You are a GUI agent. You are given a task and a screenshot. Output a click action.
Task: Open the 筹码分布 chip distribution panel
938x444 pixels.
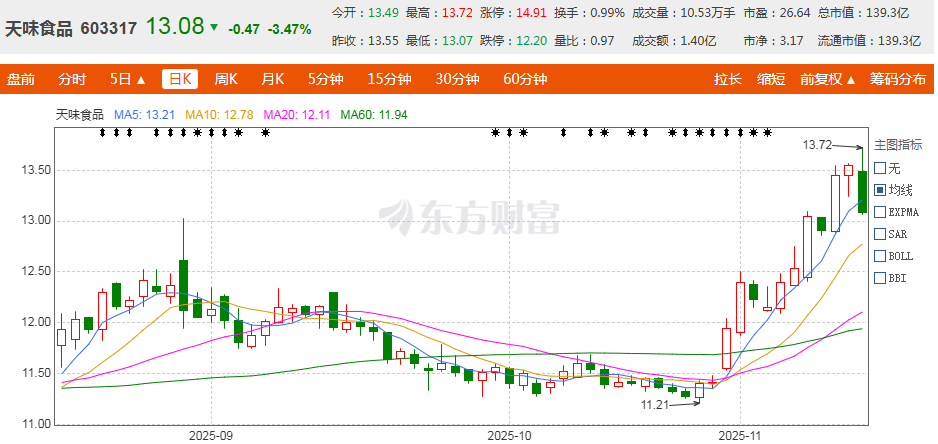[x=897, y=80]
